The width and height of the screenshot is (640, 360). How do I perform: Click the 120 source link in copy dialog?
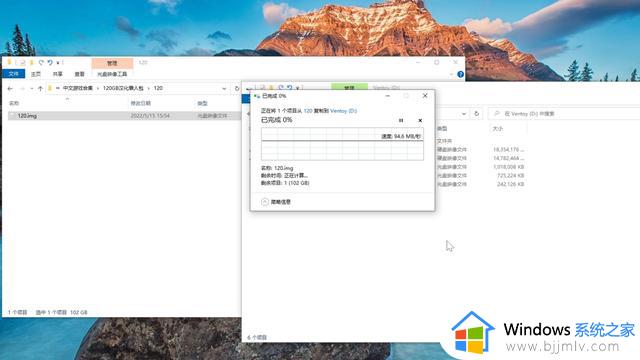coord(308,111)
